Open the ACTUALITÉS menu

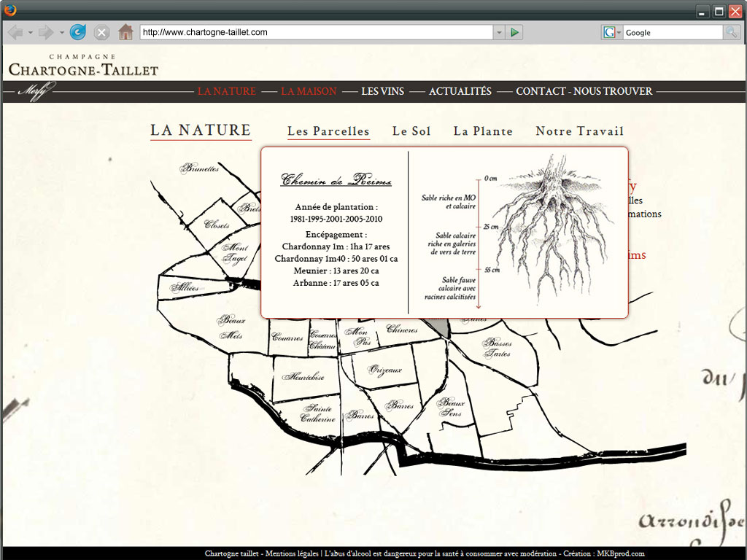click(x=460, y=91)
